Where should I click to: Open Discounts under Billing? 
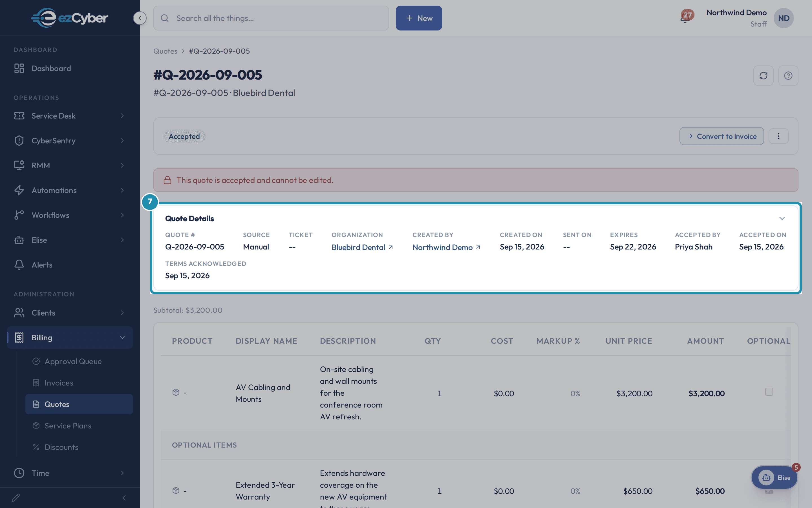(79, 447)
